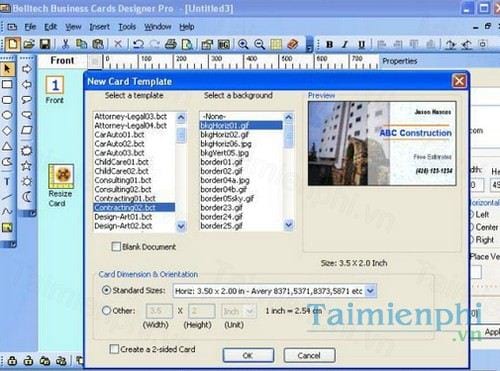Paste using the clipboard toolbar icon

pyautogui.click(x=98, y=44)
